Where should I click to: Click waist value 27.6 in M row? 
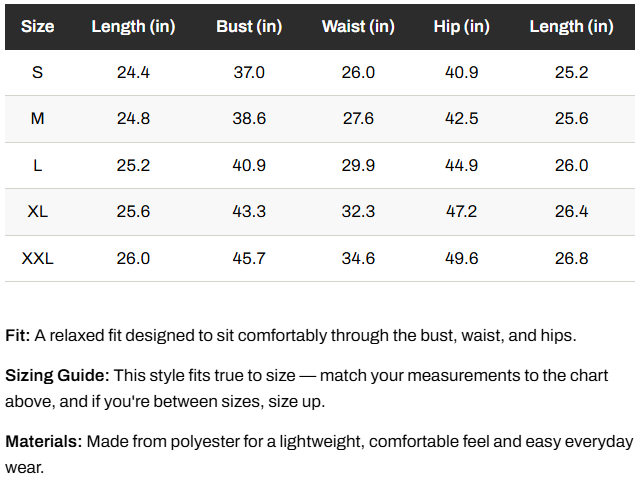[x=358, y=119]
